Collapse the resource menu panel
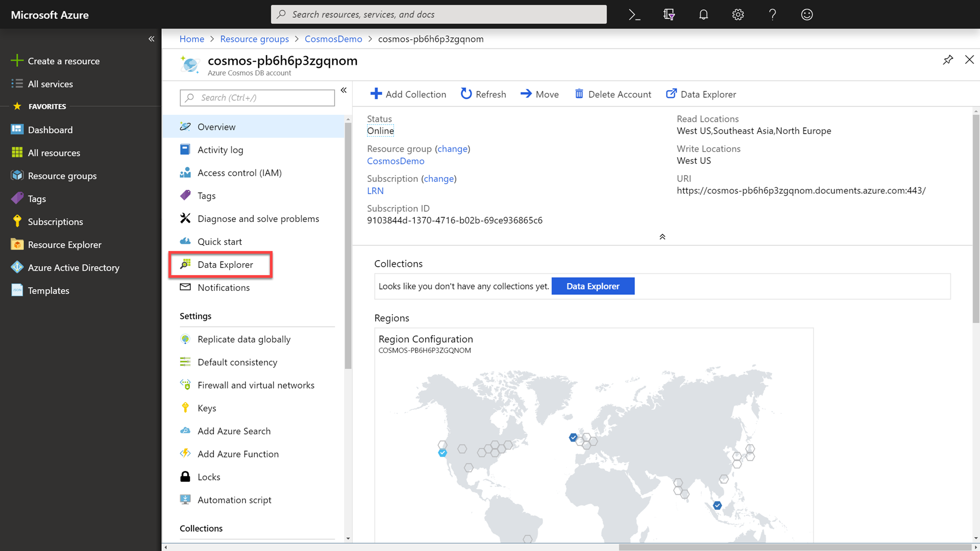Image resolution: width=980 pixels, height=551 pixels. pos(344,90)
